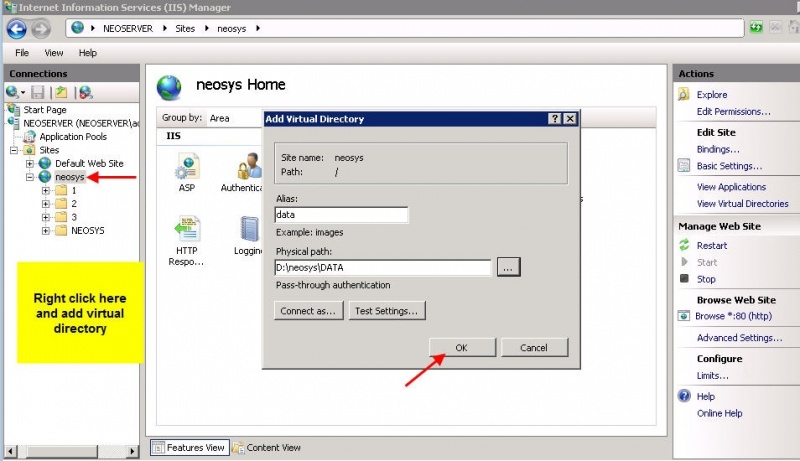This screenshot has width=800, height=461.
Task: Open the Online Help link
Action: pos(719,413)
